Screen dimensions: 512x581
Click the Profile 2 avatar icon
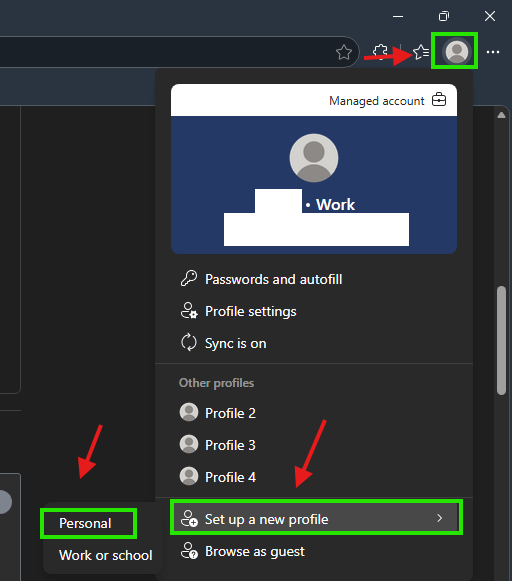(x=189, y=412)
